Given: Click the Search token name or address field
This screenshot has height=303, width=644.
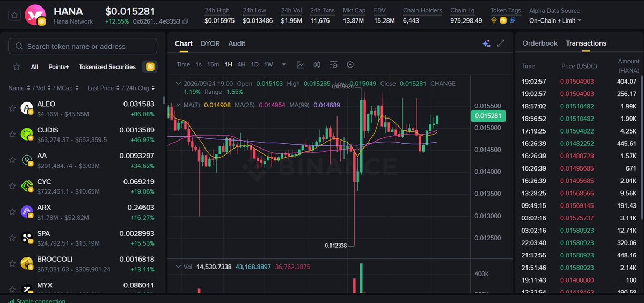Looking at the screenshot, I should 83,46.
